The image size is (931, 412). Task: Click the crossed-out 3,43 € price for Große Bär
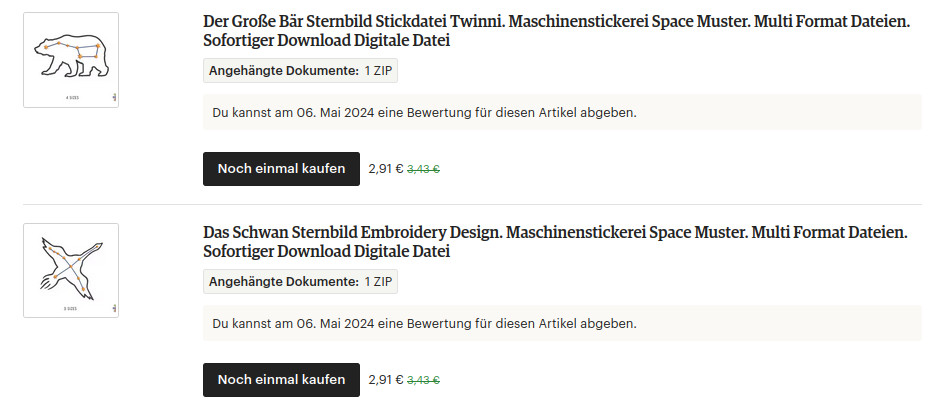[423, 169]
